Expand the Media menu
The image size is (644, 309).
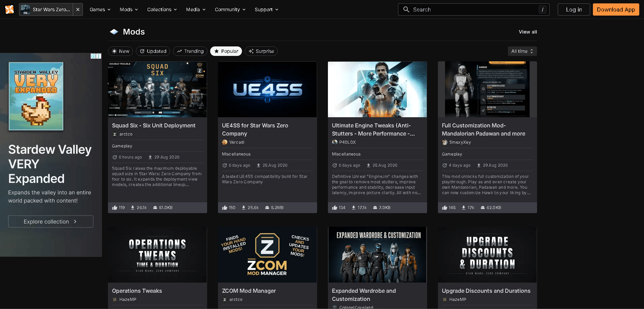pyautogui.click(x=196, y=9)
